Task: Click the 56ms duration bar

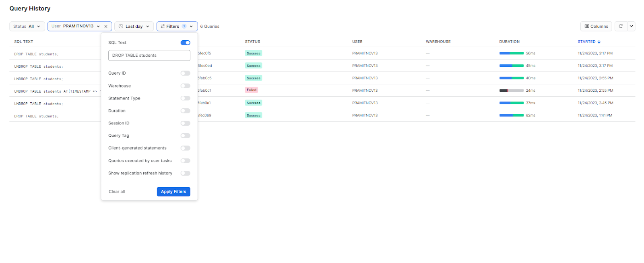Action: point(511,53)
